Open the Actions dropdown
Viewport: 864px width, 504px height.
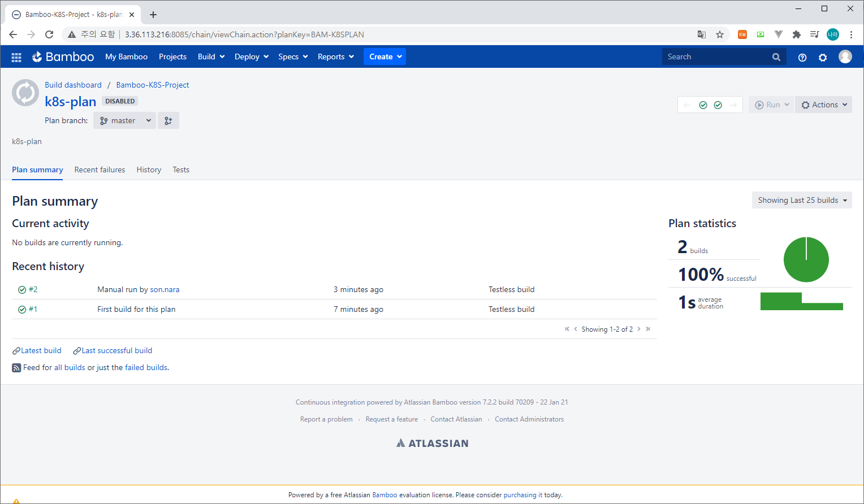824,105
